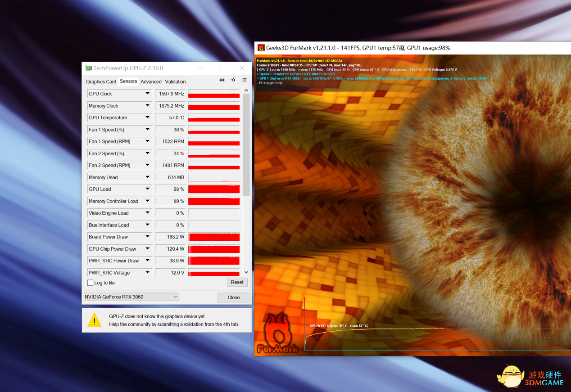Click the sensor list scrollbar thumb

[246, 145]
